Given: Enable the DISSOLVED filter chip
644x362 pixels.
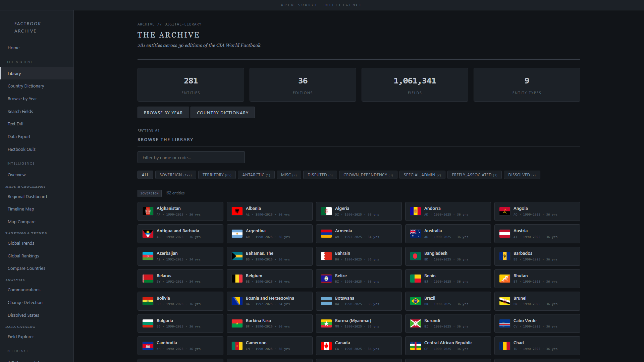Looking at the screenshot, I should pyautogui.click(x=522, y=175).
